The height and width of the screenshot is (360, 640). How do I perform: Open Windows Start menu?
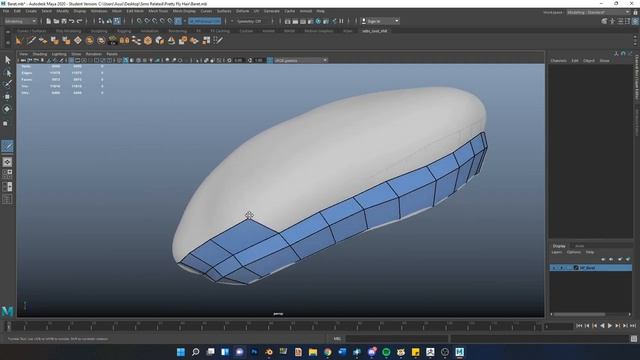181,352
